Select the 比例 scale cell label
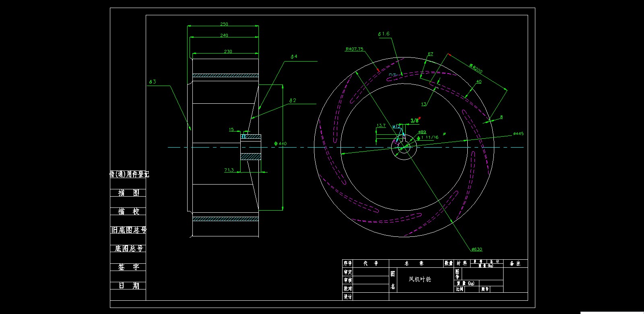The image size is (644, 314). (459, 289)
